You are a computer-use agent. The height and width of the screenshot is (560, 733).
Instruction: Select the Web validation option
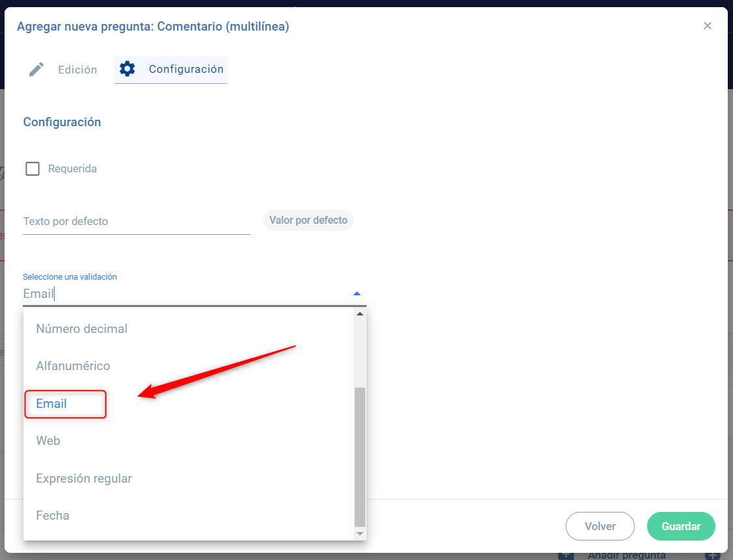tap(48, 441)
